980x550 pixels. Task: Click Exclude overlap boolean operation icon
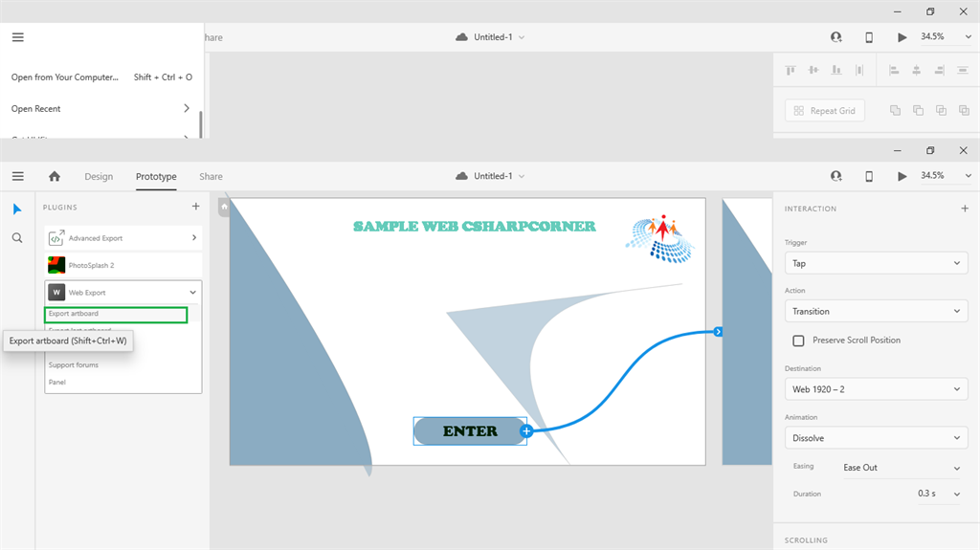tap(964, 111)
